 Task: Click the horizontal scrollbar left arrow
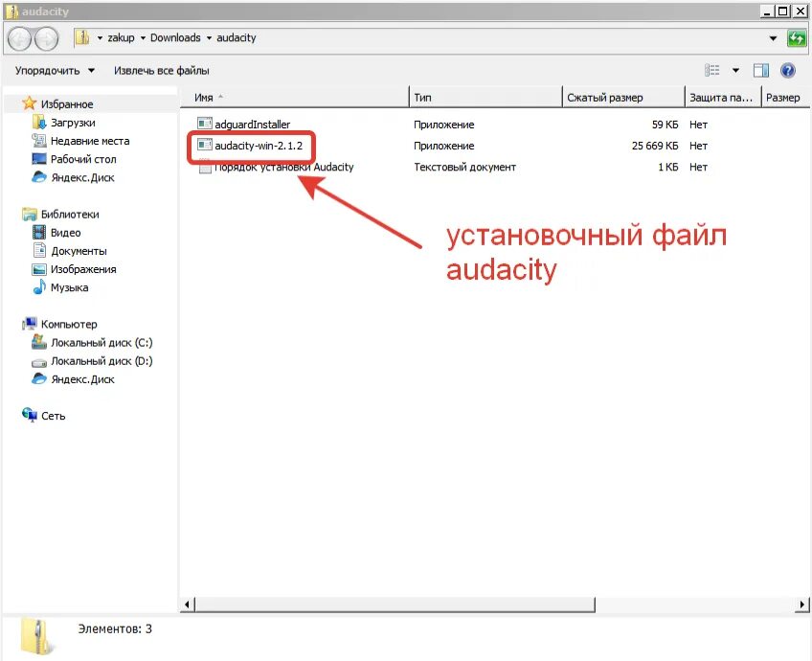click(188, 604)
